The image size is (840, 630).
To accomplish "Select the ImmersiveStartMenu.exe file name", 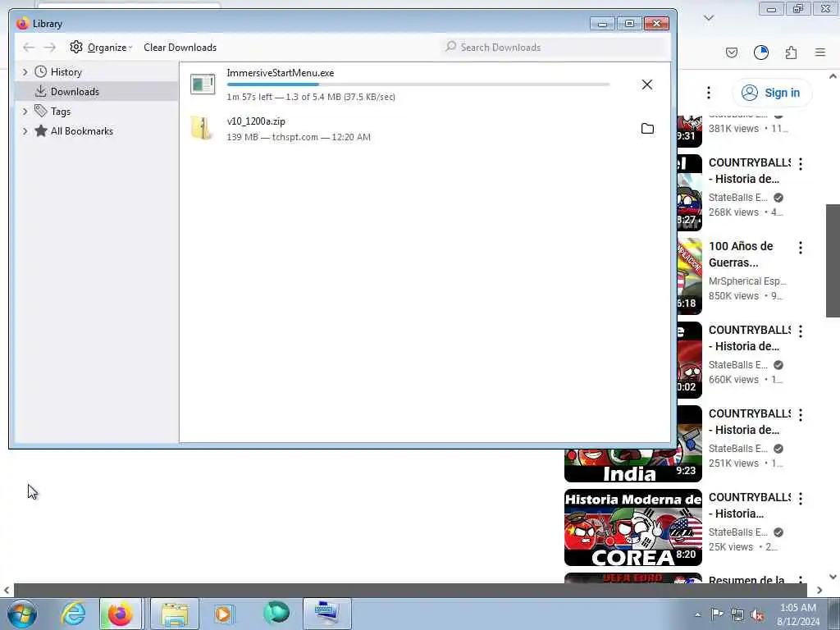I will pyautogui.click(x=281, y=73).
